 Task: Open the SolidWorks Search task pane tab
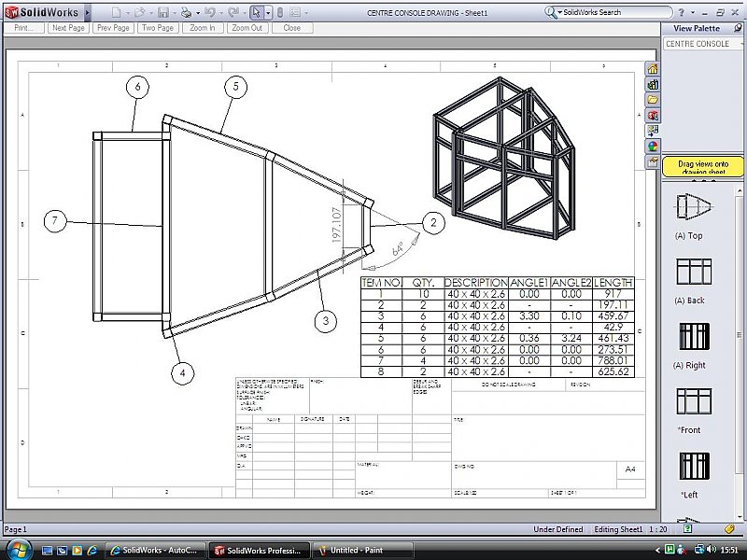pos(653,116)
